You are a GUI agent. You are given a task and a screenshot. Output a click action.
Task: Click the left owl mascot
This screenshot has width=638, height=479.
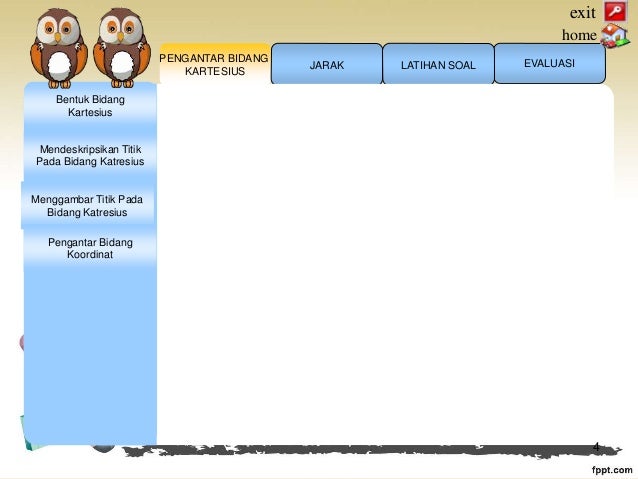(x=59, y=48)
